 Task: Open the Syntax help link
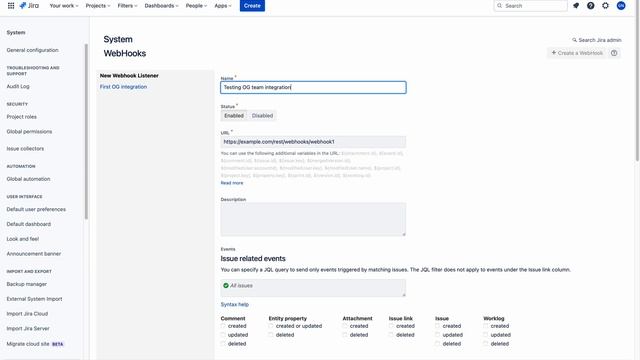(235, 304)
